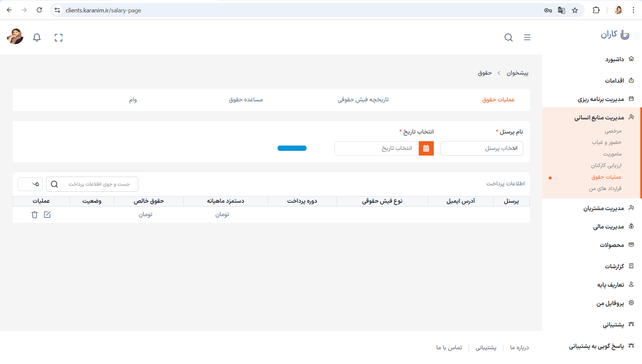This screenshot has width=642, height=364.
Task: Expand مدیریت مشتریان sidebar section
Action: (604, 208)
